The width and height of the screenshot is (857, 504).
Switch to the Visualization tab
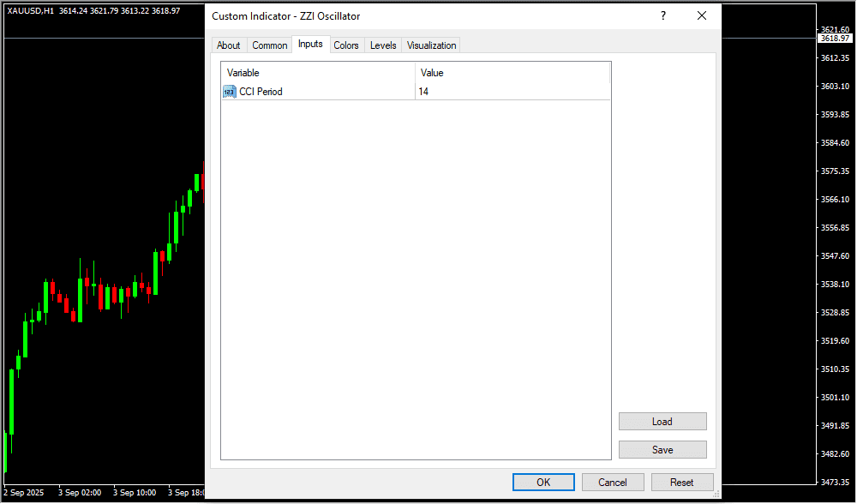pos(432,45)
